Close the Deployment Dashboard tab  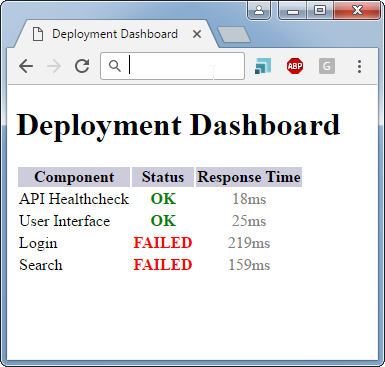[197, 34]
